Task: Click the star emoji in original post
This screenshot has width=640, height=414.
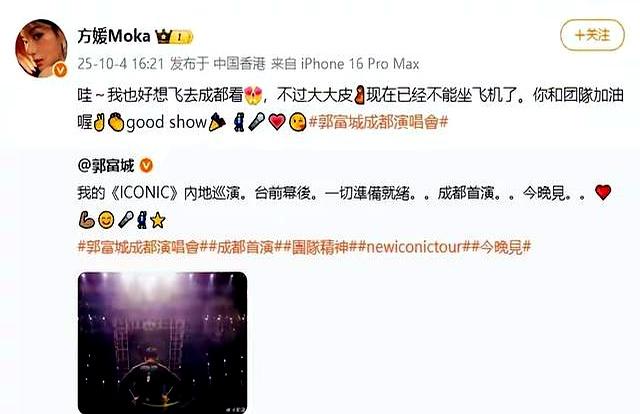Action: 158,220
